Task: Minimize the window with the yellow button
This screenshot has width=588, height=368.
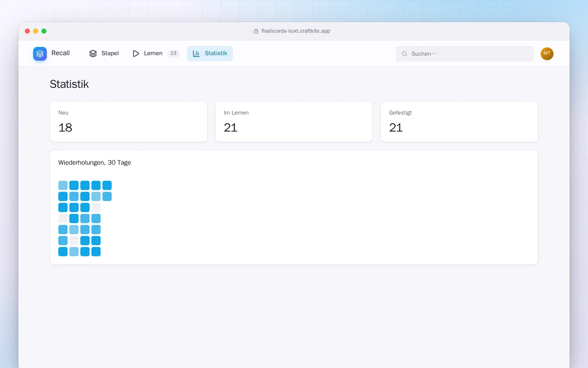Action: [x=36, y=31]
